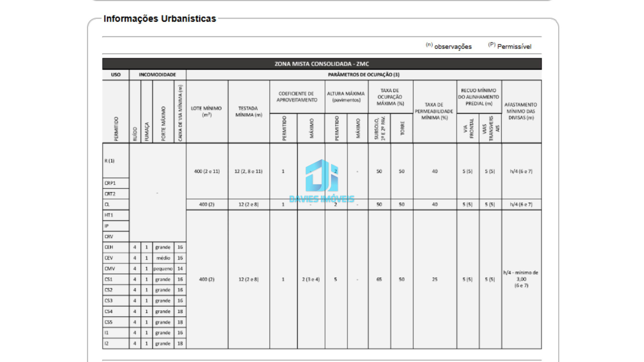Viewport: 644px width, 362px height.
Task: Click the '5' maximum height permitted cell
Action: (335, 280)
